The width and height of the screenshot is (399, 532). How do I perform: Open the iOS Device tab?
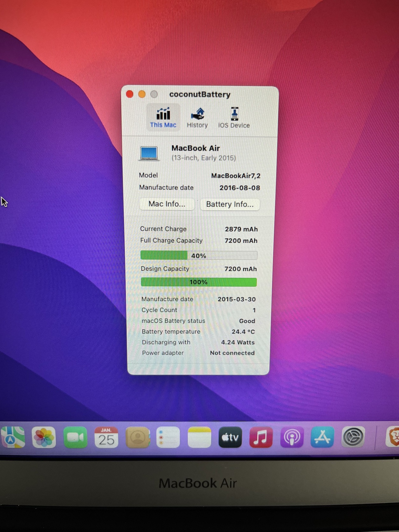[234, 118]
